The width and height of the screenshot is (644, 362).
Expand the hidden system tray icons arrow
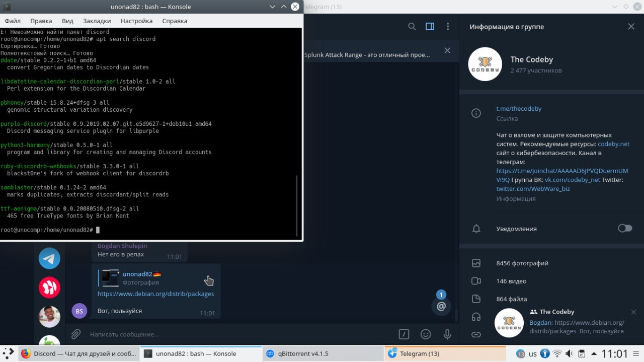pyautogui.click(x=594, y=353)
